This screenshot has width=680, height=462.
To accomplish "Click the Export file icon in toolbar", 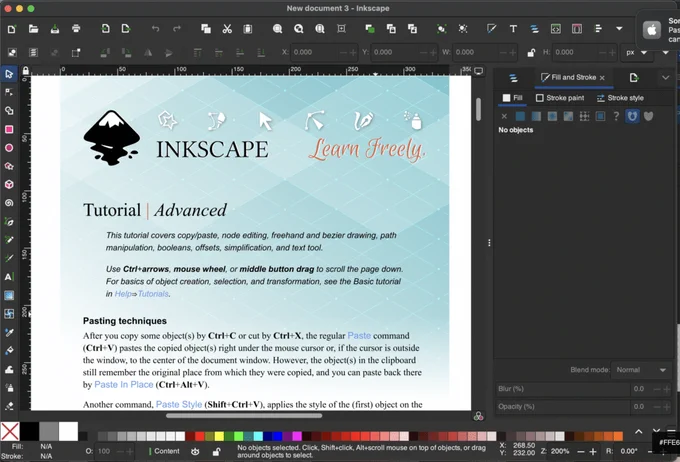I will [126, 29].
